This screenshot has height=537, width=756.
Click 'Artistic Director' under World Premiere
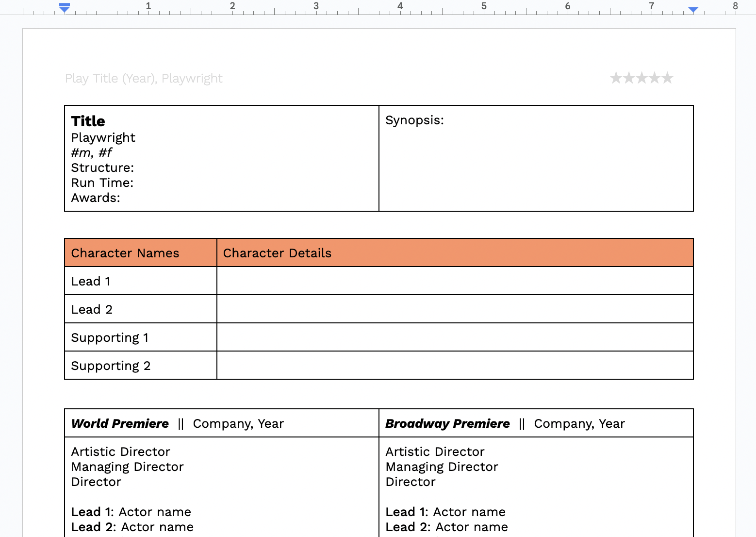click(120, 452)
